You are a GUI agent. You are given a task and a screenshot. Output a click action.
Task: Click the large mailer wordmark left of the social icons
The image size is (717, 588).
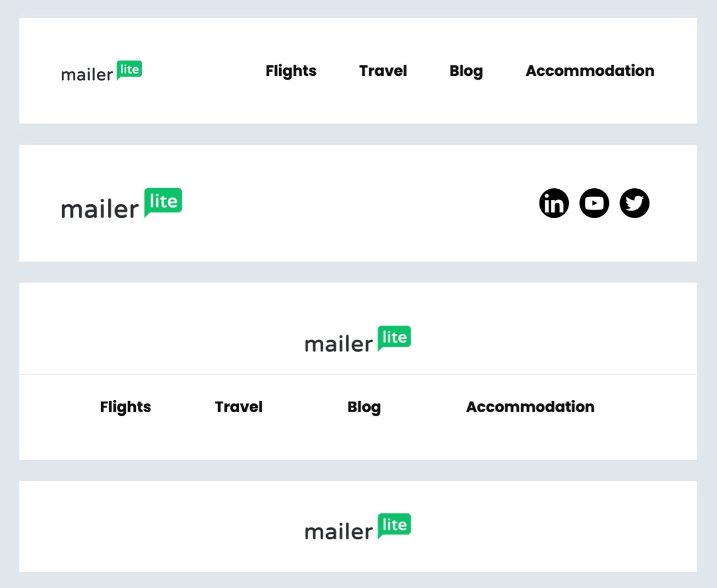pyautogui.click(x=100, y=209)
